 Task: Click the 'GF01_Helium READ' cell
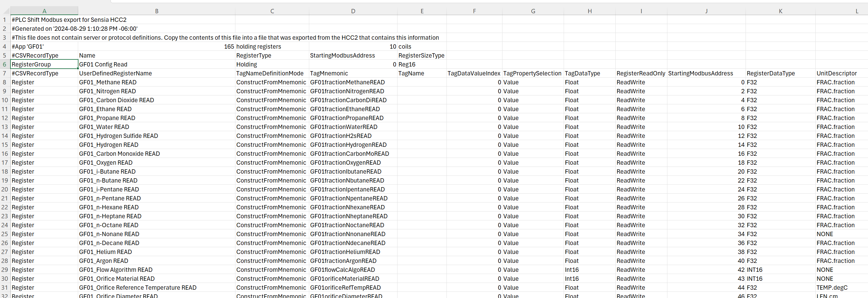pyautogui.click(x=106, y=252)
